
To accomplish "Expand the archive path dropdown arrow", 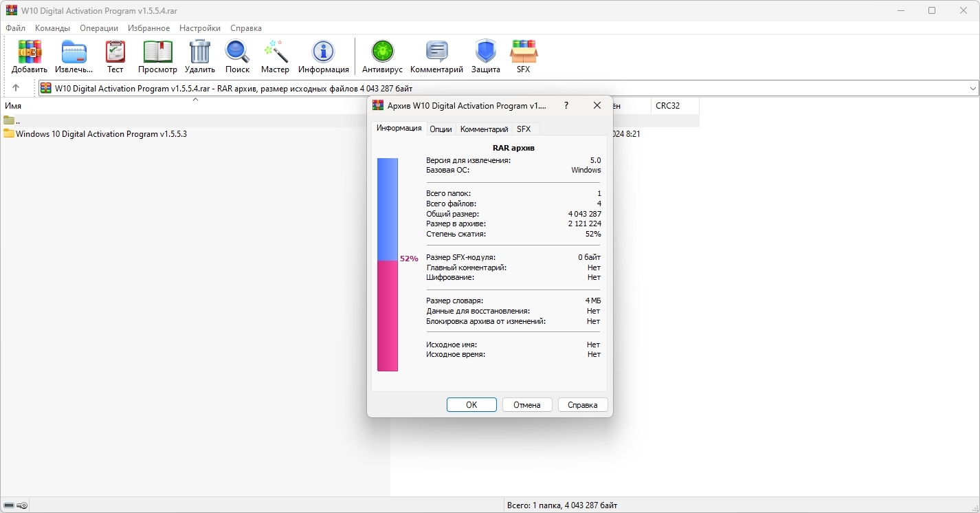I will pyautogui.click(x=973, y=89).
